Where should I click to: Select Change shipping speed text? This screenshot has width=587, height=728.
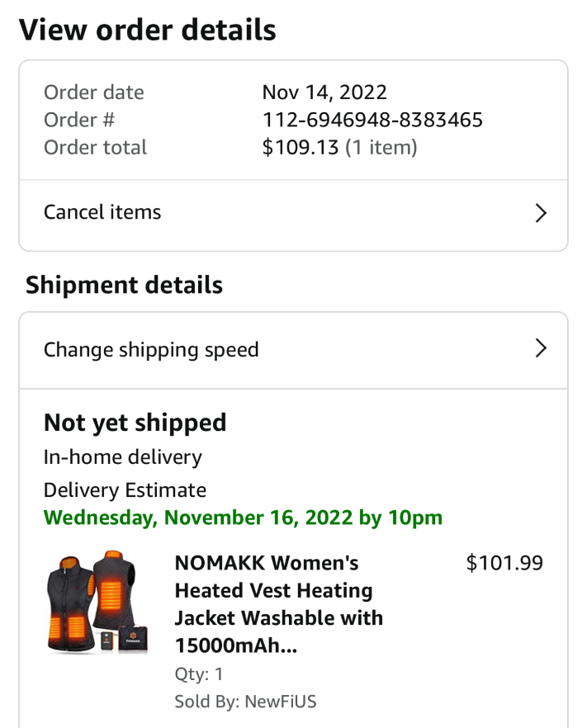[x=151, y=349]
